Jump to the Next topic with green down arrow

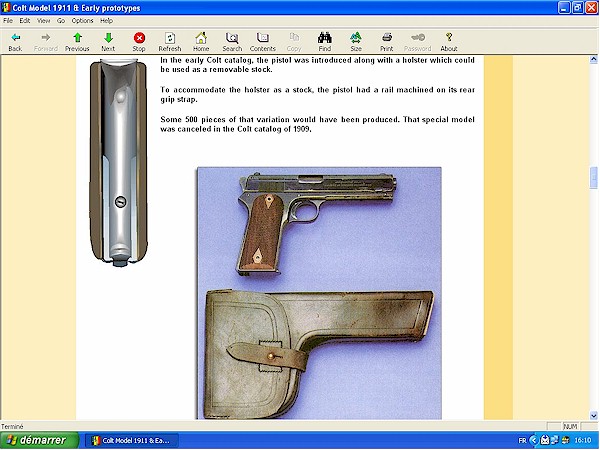click(x=108, y=42)
